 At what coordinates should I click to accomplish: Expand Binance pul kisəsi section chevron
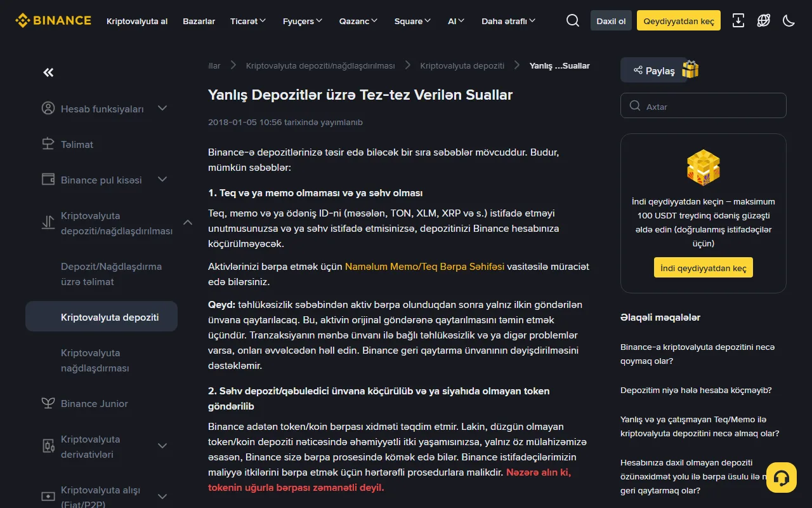click(x=162, y=179)
